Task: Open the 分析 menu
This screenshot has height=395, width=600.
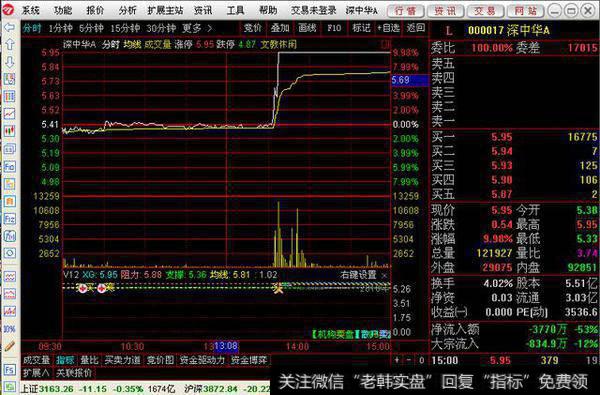Action: (x=127, y=10)
